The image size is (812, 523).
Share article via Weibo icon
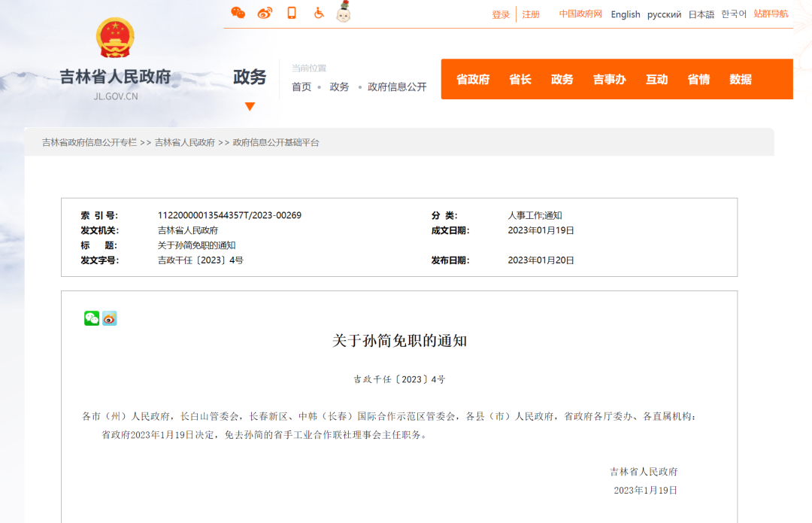(110, 318)
